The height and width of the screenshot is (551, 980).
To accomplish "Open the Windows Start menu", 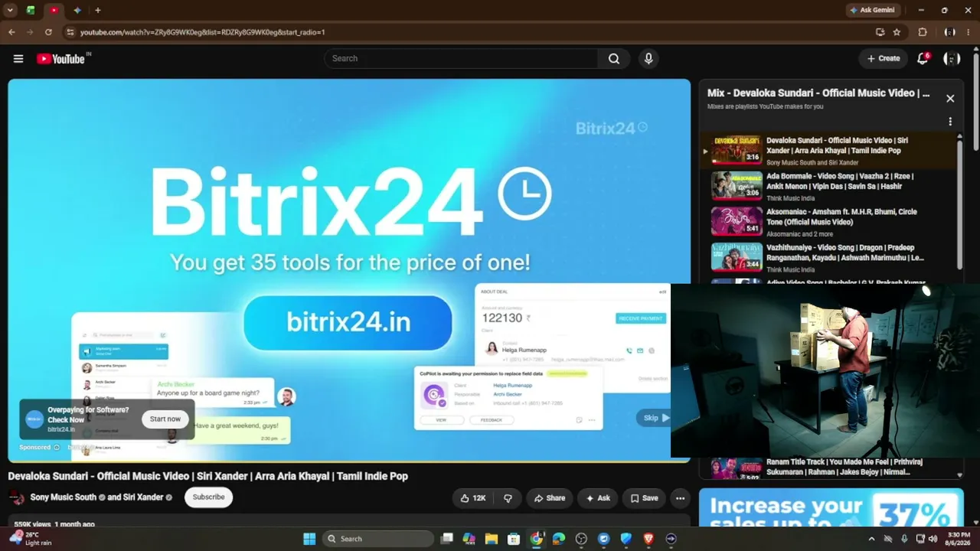I will (x=309, y=539).
